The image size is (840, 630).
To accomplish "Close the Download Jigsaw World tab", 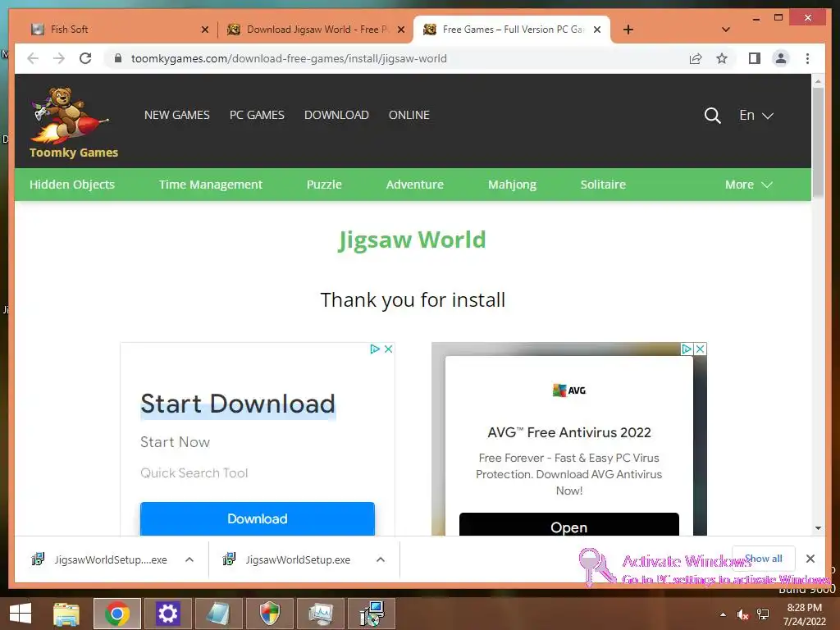I will (x=400, y=30).
